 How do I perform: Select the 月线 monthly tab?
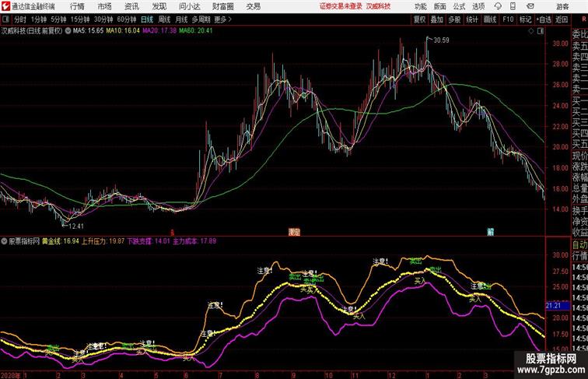(181, 19)
